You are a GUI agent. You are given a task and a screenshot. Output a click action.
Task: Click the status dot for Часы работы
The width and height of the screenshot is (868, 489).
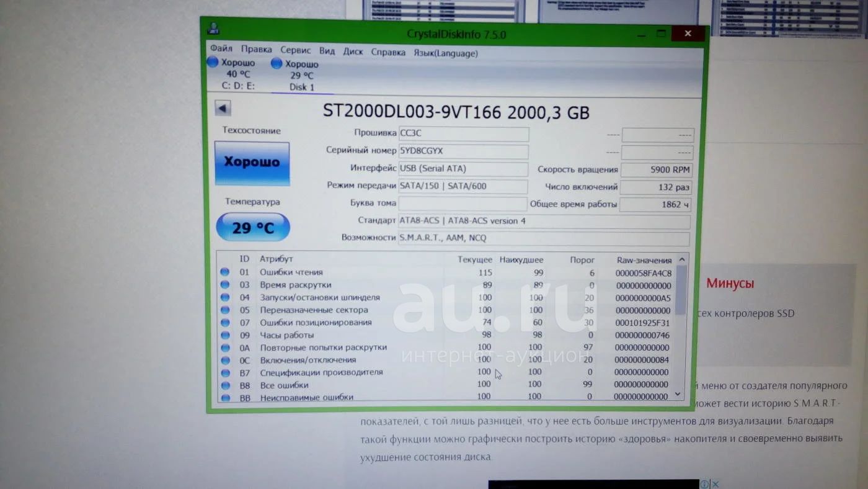click(x=224, y=335)
